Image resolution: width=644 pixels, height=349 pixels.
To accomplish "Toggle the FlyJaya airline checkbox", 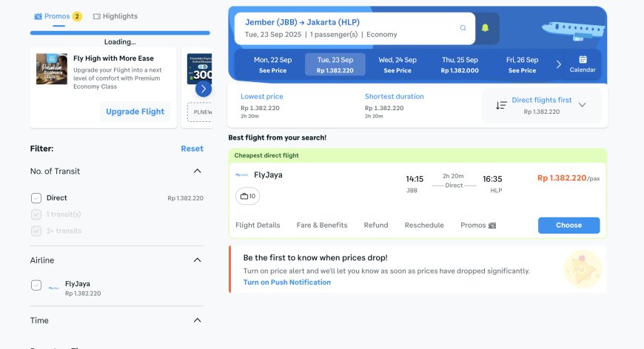I will tap(36, 285).
